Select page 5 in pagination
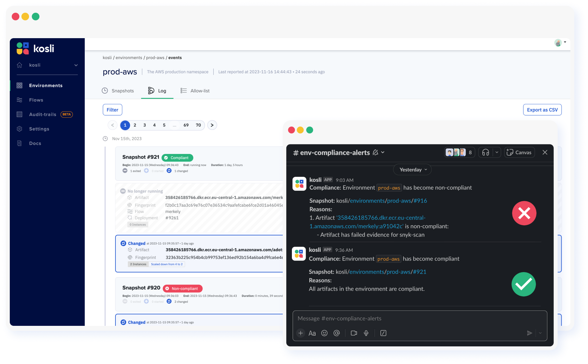This screenshot has width=588, height=364. pyautogui.click(x=164, y=125)
